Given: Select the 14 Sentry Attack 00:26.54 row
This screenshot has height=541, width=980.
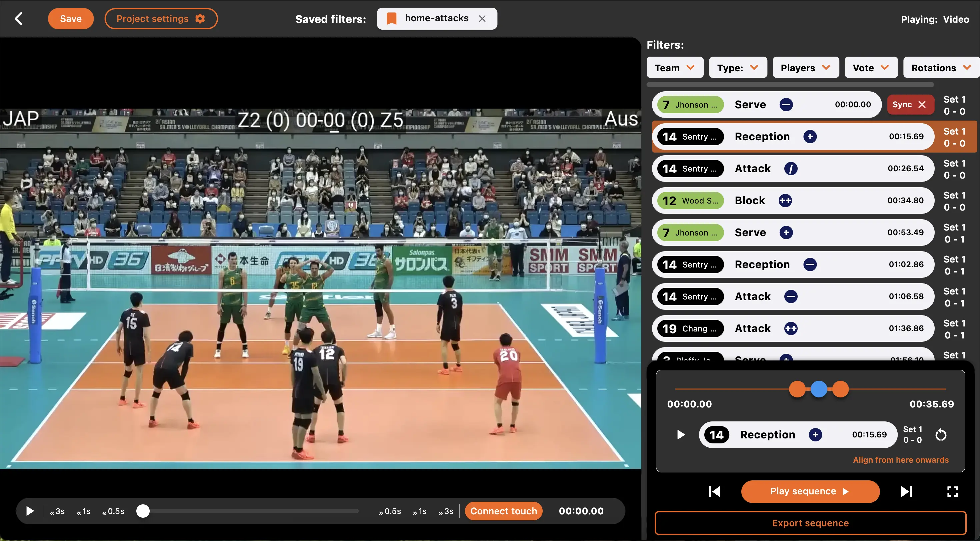Looking at the screenshot, I should 793,169.
